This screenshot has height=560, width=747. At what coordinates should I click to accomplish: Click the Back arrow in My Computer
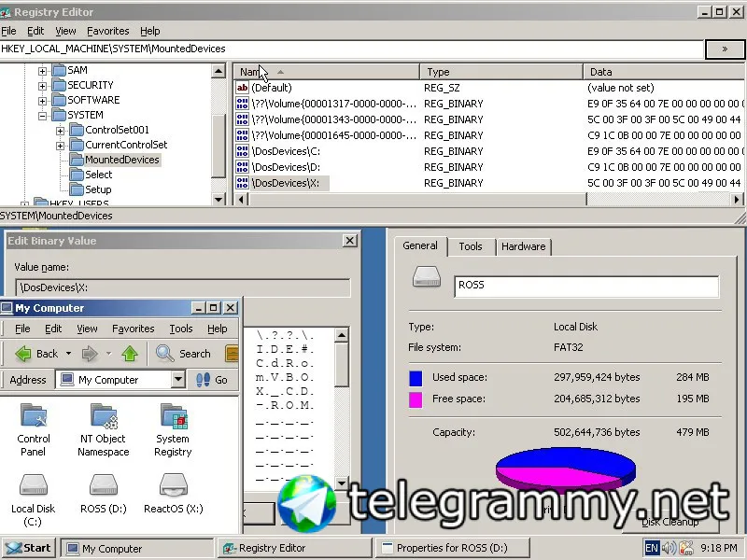tap(36, 354)
